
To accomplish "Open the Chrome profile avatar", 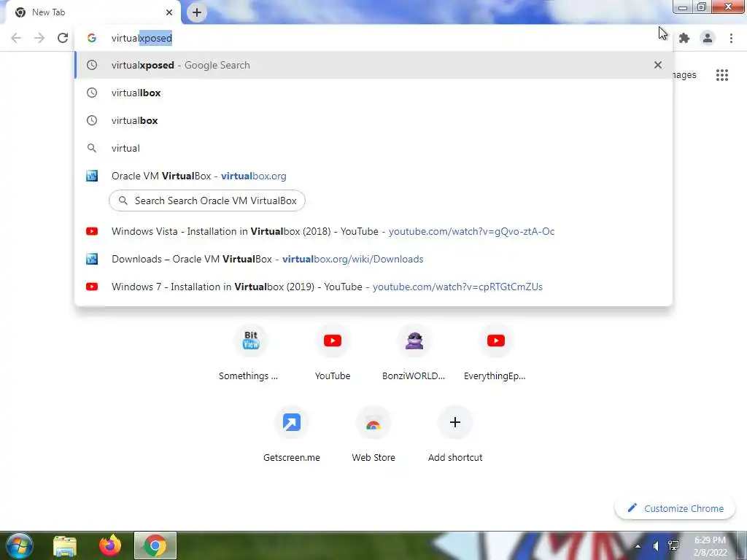I will (x=708, y=38).
